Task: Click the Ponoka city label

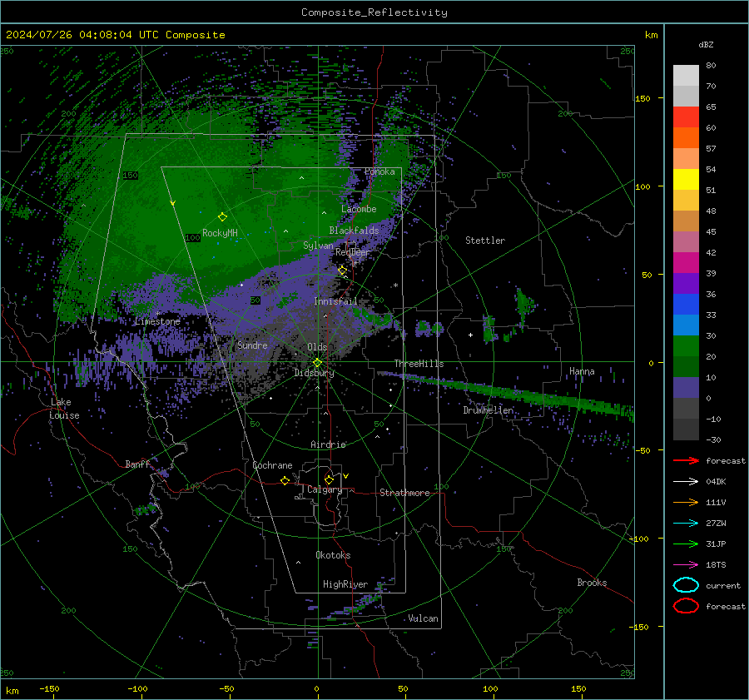Action: 379,171
